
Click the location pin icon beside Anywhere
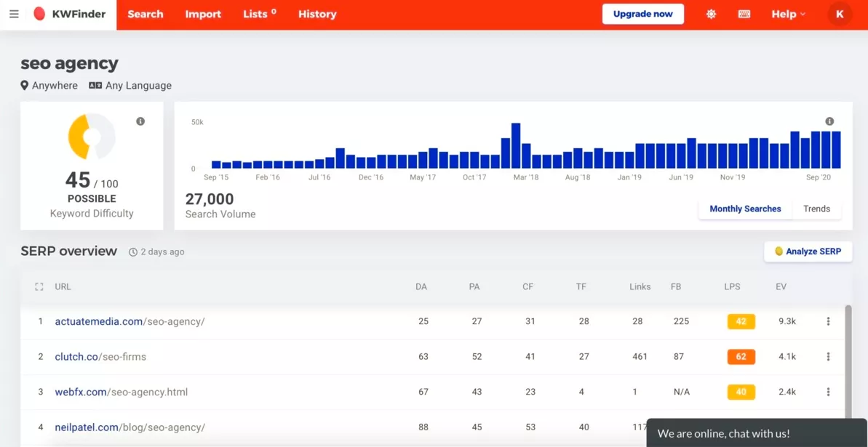pos(24,86)
